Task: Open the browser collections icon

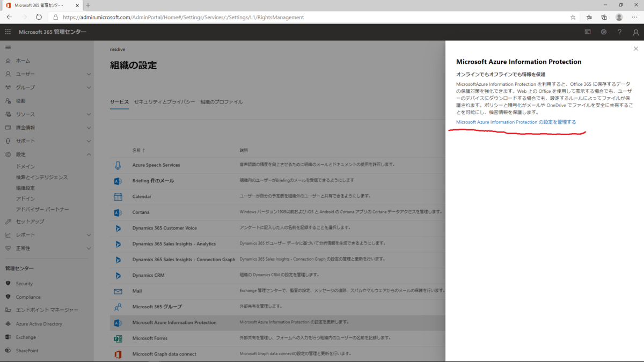Action: tap(604, 17)
